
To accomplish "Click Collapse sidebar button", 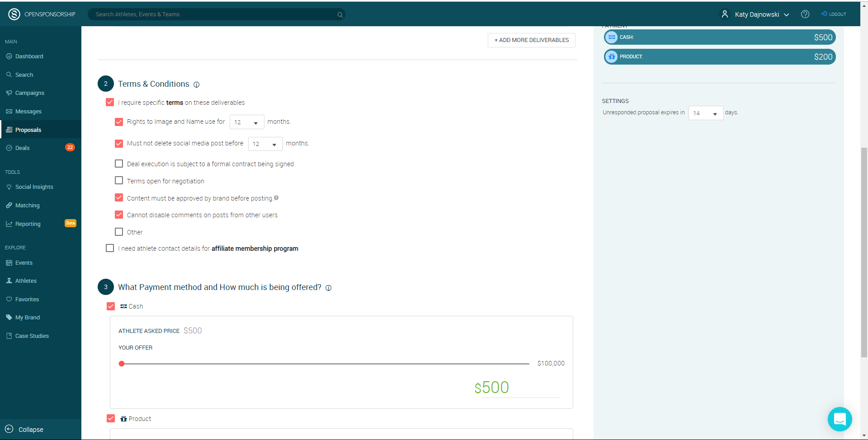I will 41,429.
